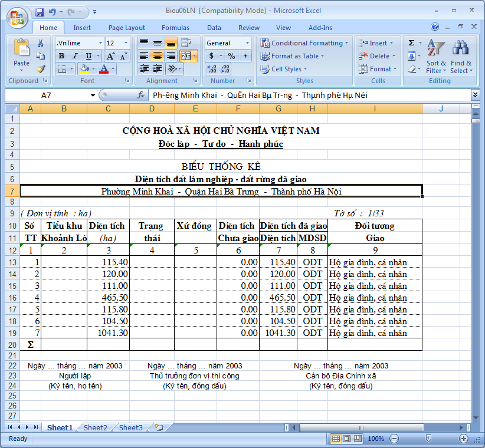Open the font size dropdown
Screen dimensions: 485x448
tap(126, 43)
